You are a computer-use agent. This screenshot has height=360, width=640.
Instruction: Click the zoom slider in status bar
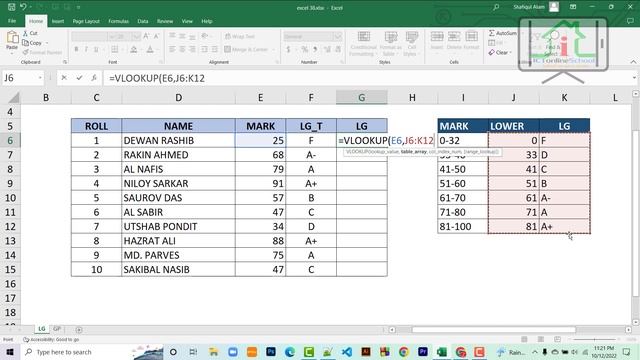coord(595,339)
